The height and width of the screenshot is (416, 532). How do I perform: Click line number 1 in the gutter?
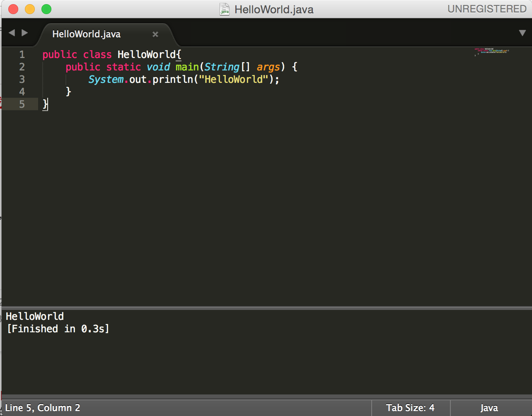pyautogui.click(x=22, y=55)
